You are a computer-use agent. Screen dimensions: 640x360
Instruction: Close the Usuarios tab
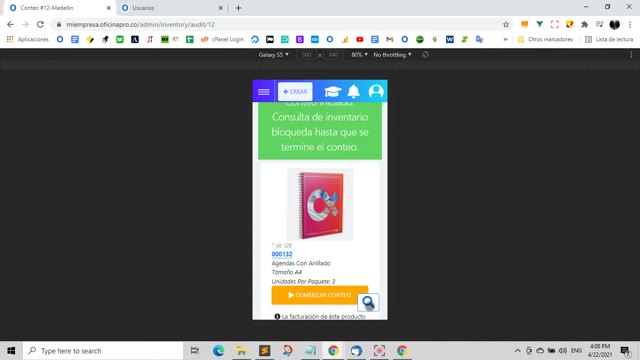click(x=220, y=8)
